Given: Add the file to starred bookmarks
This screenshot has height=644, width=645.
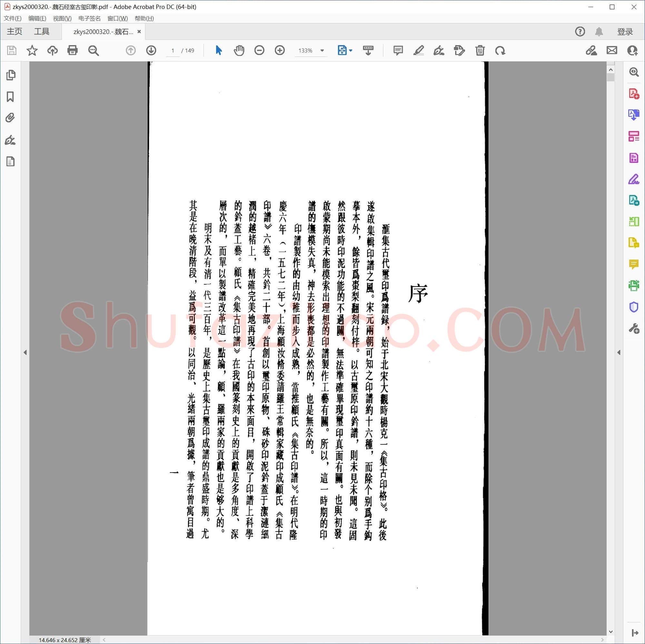Looking at the screenshot, I should (x=32, y=50).
